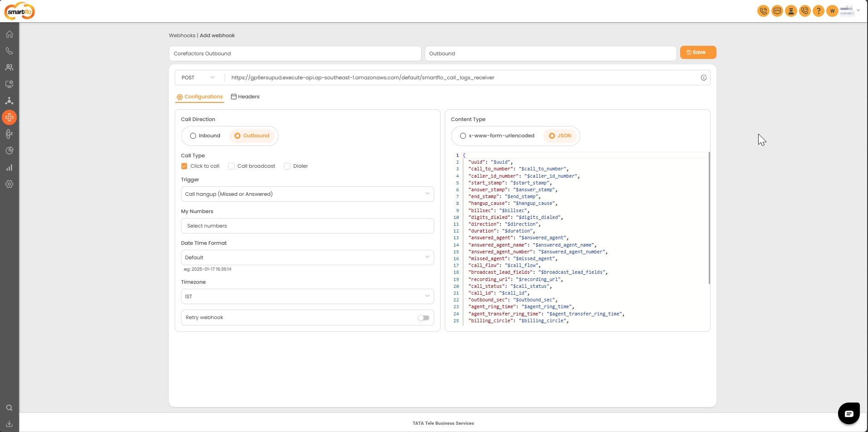Click the crowned agent icon in header

791,11
